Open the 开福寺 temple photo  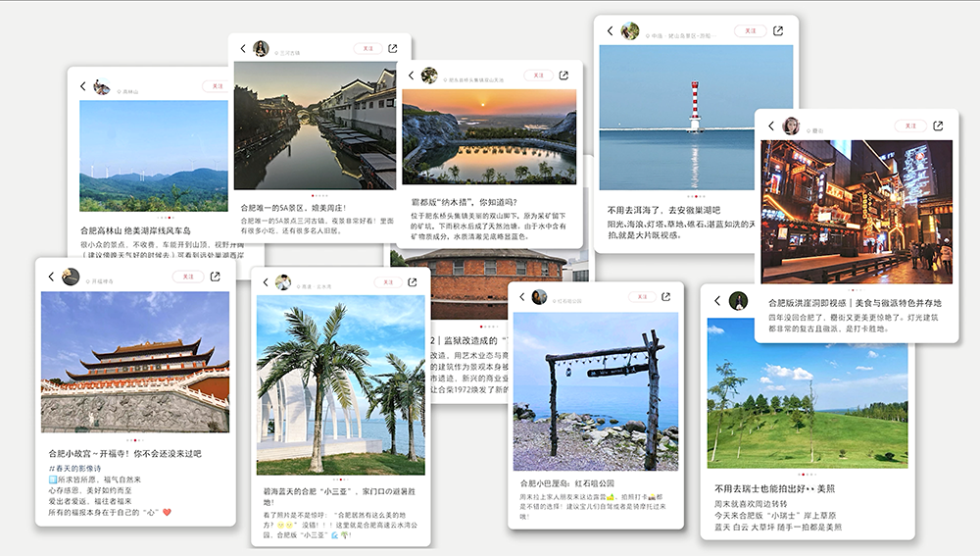click(135, 362)
